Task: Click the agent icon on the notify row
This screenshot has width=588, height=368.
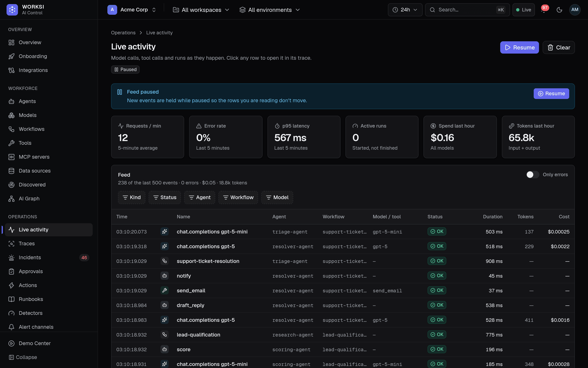Action: [x=165, y=276]
